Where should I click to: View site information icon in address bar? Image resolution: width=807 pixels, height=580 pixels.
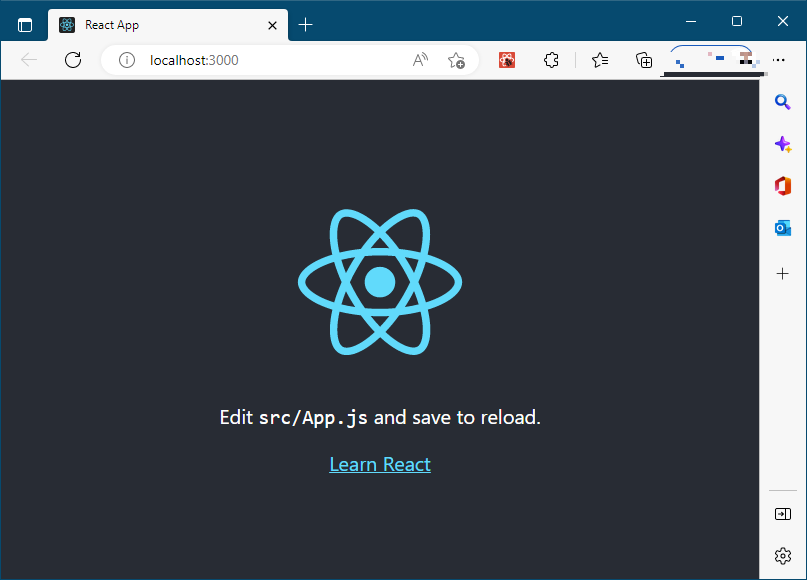click(x=127, y=60)
